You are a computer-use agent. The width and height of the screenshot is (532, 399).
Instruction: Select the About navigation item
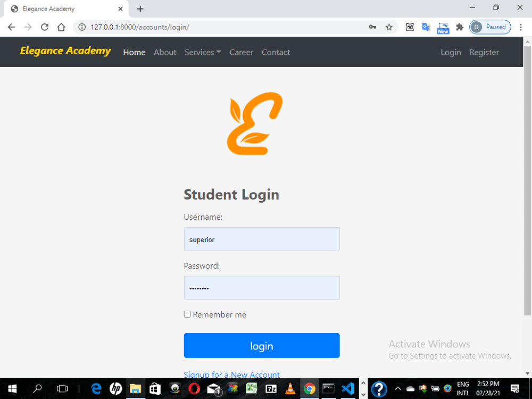165,52
